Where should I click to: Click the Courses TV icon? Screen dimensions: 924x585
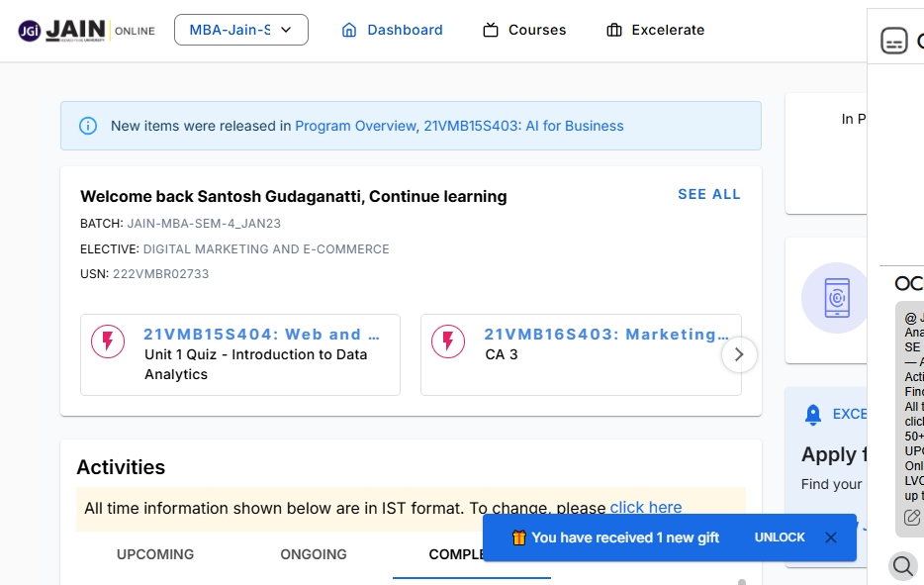point(491,30)
